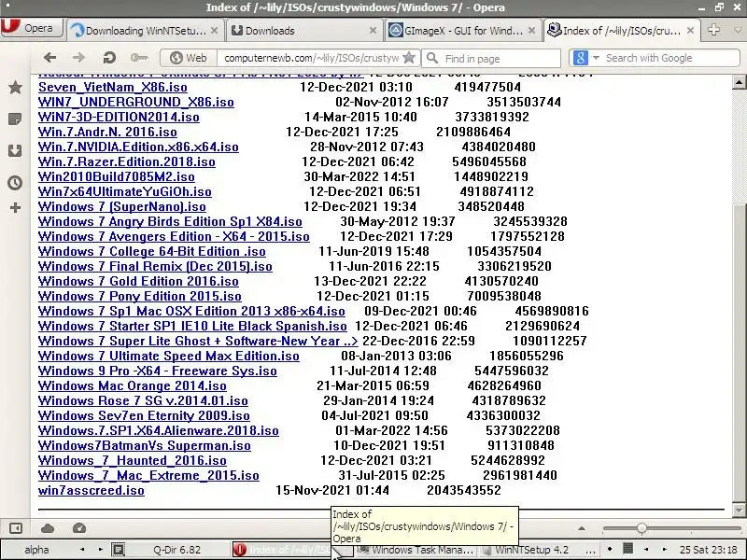Reload the current page
747x560 pixels.
coord(109,58)
